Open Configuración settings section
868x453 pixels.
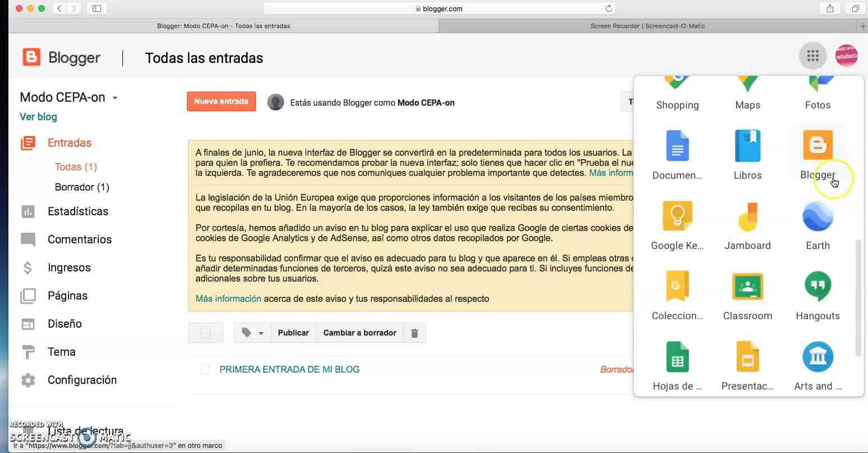click(82, 380)
